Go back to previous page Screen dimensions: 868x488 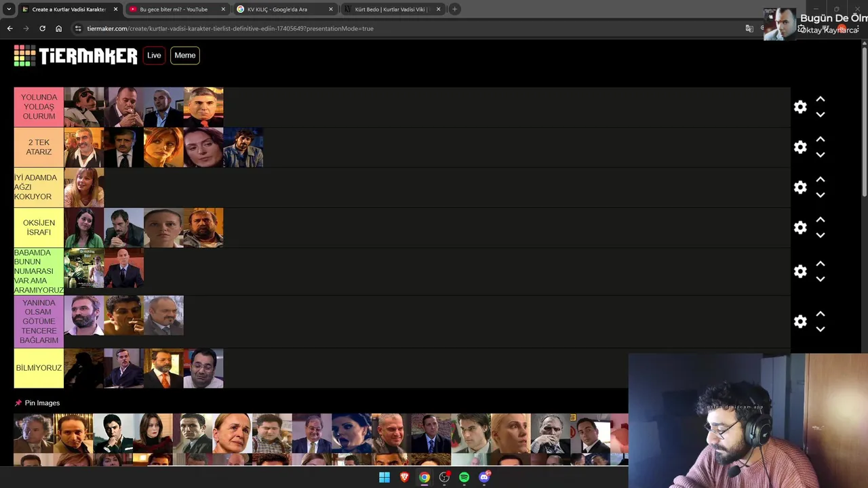(x=9, y=28)
